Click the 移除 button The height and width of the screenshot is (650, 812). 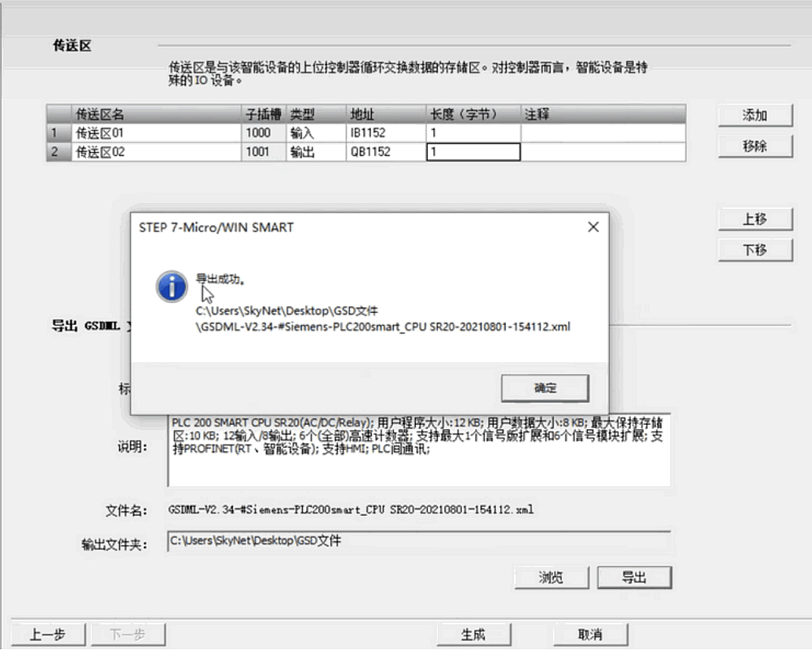point(754,146)
